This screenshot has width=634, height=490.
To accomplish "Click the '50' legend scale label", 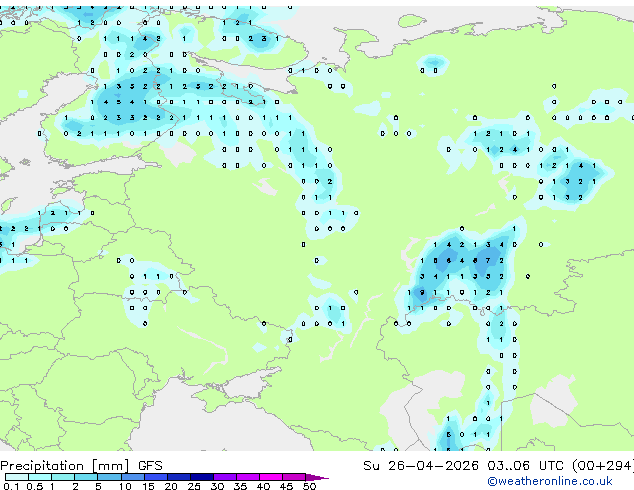I will click(x=309, y=486).
